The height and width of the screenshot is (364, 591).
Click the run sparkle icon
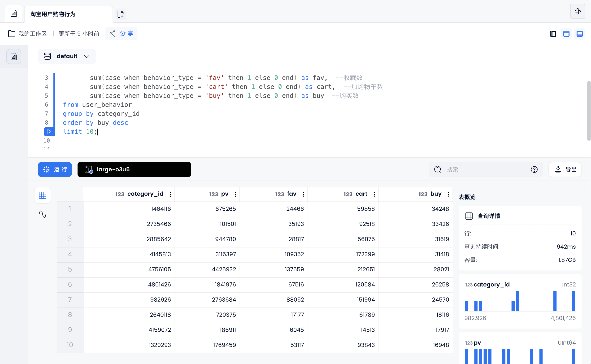pos(46,169)
